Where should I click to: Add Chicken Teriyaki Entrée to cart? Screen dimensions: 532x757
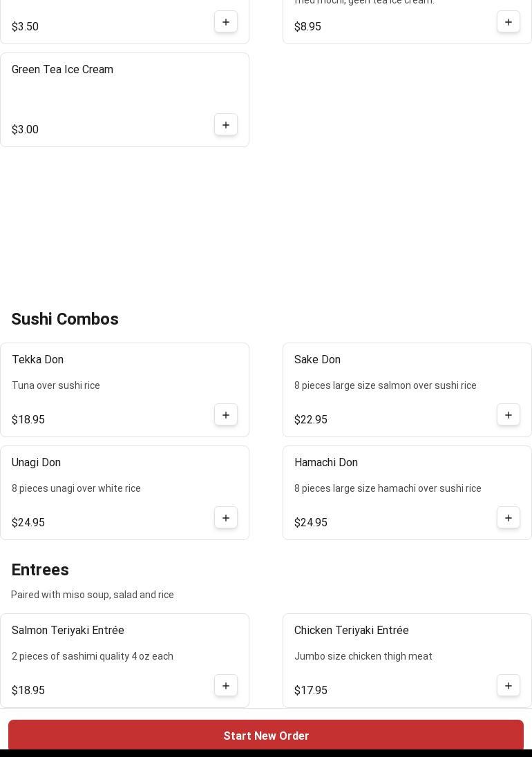509,686
